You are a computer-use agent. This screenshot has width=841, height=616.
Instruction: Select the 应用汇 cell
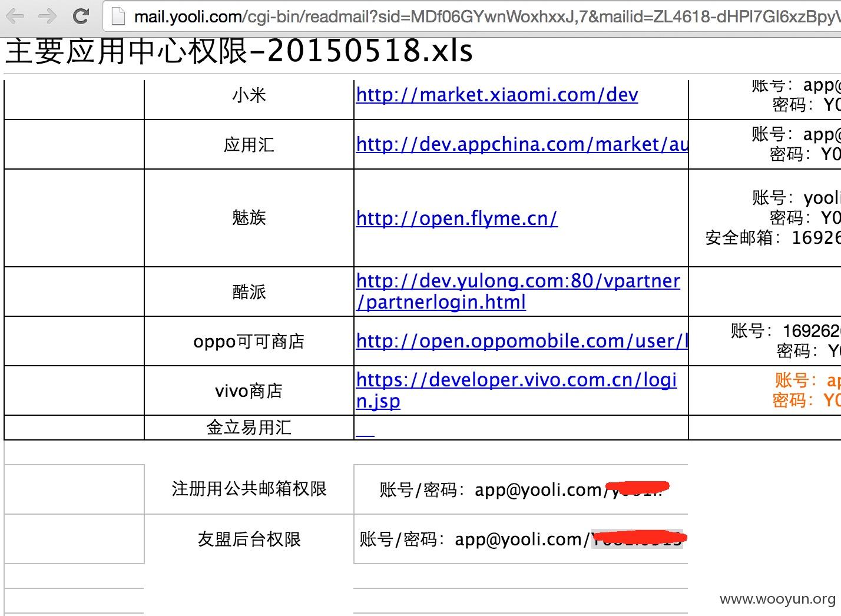click(x=249, y=144)
